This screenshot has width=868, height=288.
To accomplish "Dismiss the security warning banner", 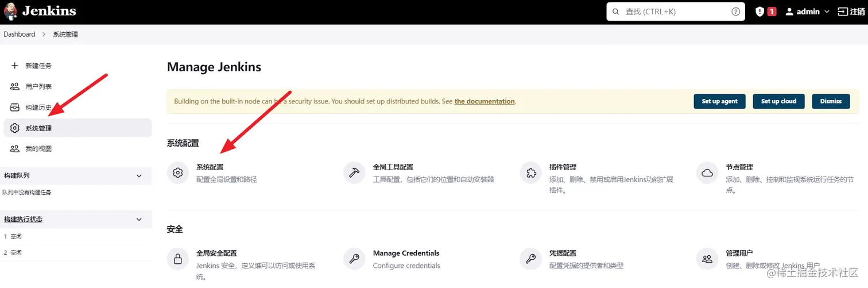I will pyautogui.click(x=831, y=101).
